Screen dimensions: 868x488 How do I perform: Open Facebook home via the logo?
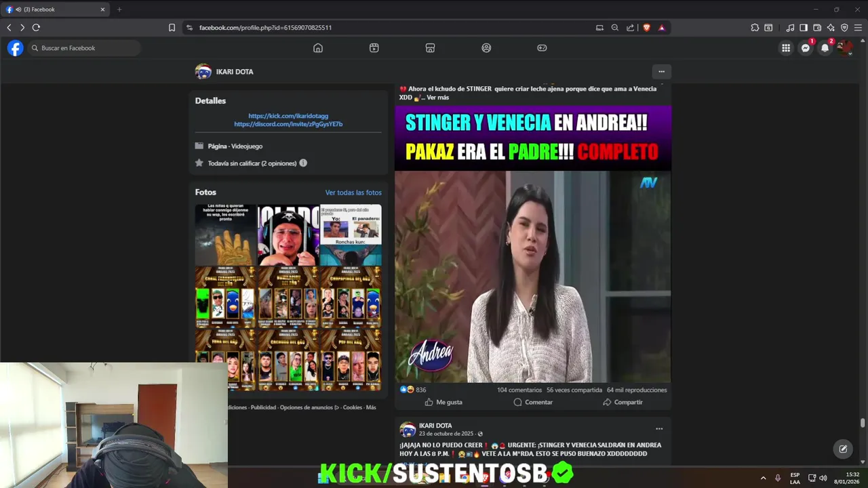pyautogui.click(x=15, y=48)
